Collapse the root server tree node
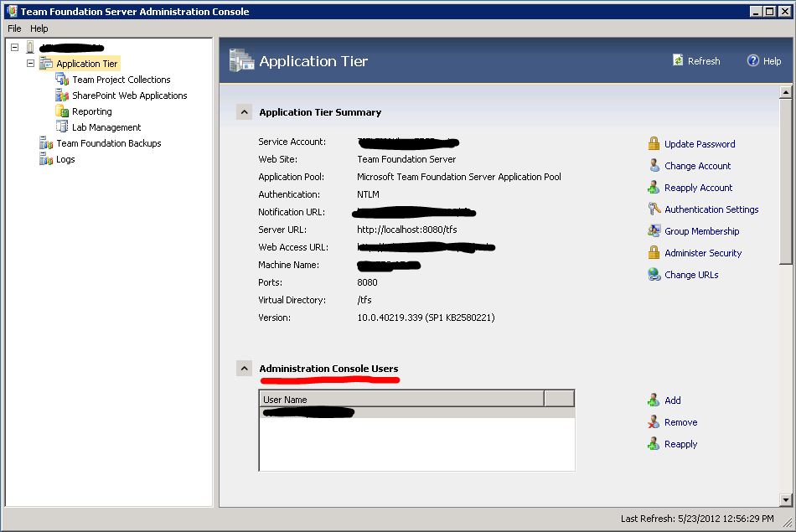 pos(15,47)
